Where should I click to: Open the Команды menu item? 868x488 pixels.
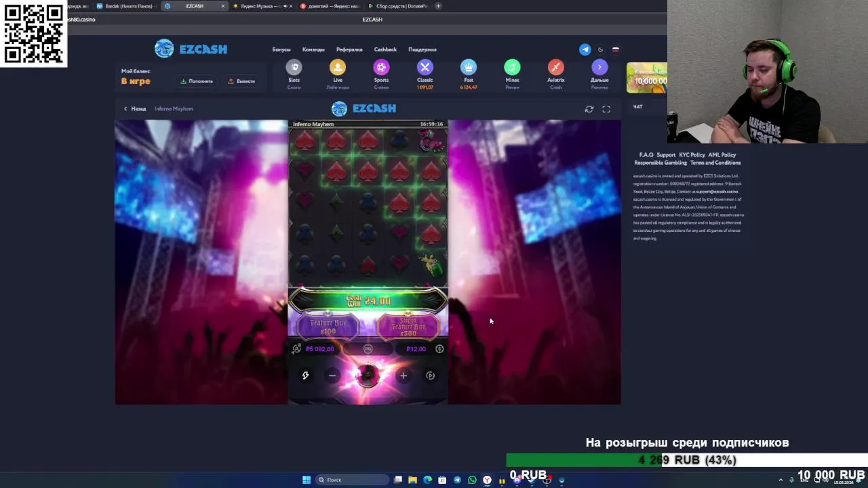click(x=313, y=49)
